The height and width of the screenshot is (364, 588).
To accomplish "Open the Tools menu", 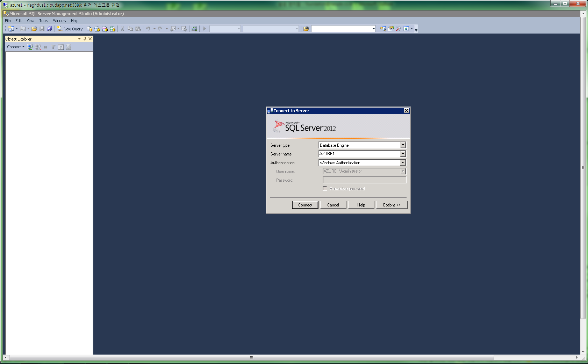I will coord(44,21).
